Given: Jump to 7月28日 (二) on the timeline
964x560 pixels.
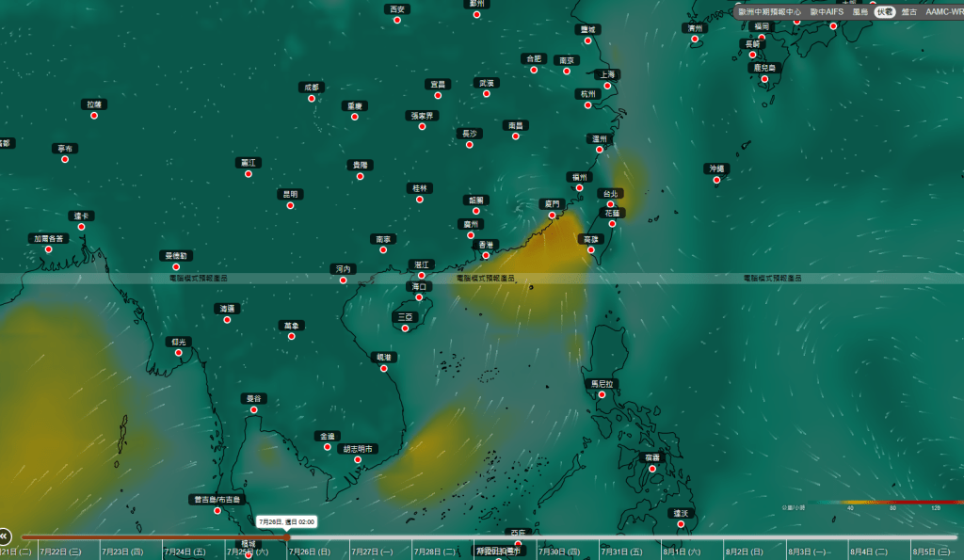Looking at the screenshot, I should (434, 552).
